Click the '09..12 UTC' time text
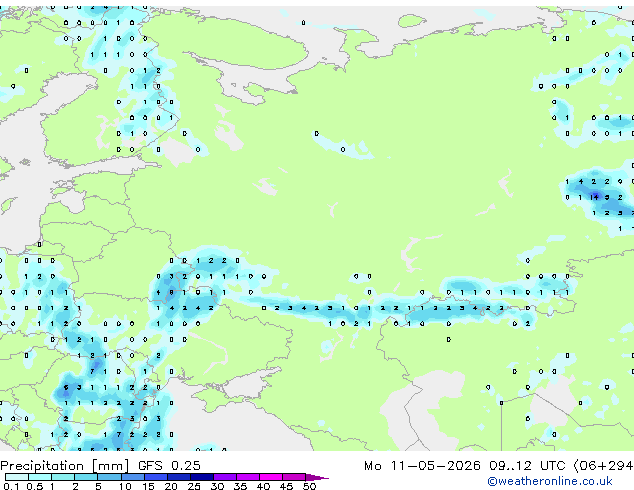634x490 pixels. 527,466
